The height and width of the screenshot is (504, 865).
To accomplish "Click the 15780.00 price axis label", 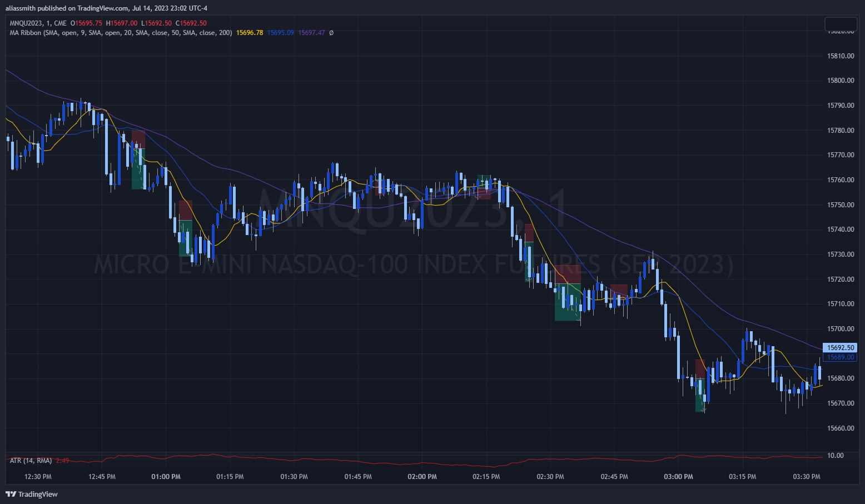I will [x=841, y=131].
